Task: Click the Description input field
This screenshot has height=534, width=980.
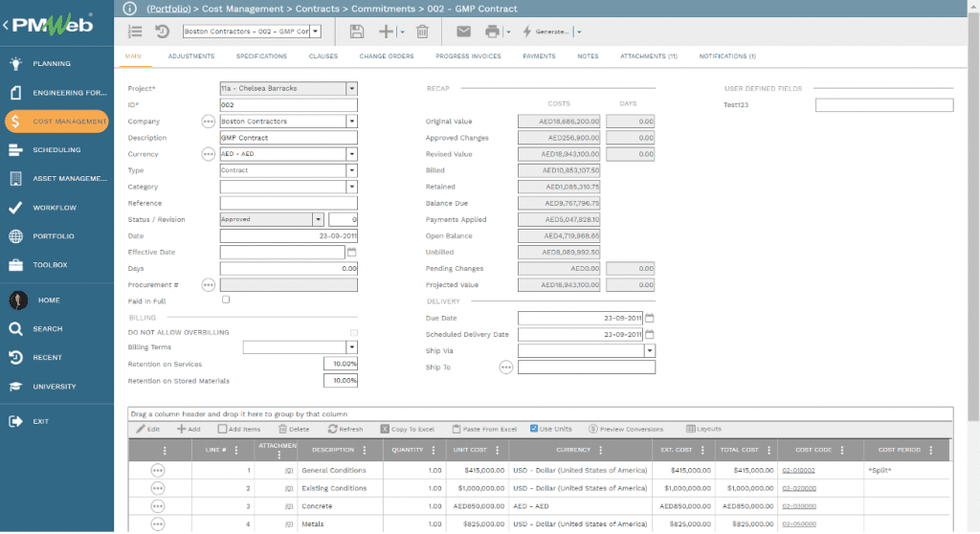Action: pos(288,138)
